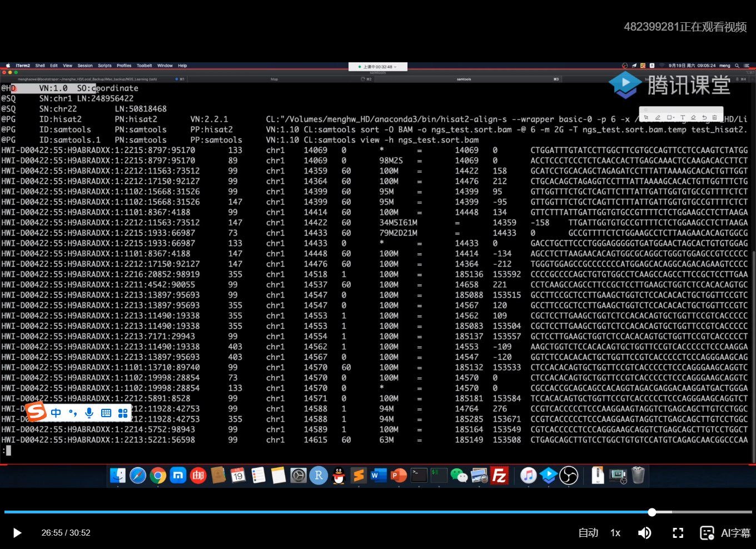The image size is (756, 549).
Task: Mute the video volume
Action: (x=645, y=533)
